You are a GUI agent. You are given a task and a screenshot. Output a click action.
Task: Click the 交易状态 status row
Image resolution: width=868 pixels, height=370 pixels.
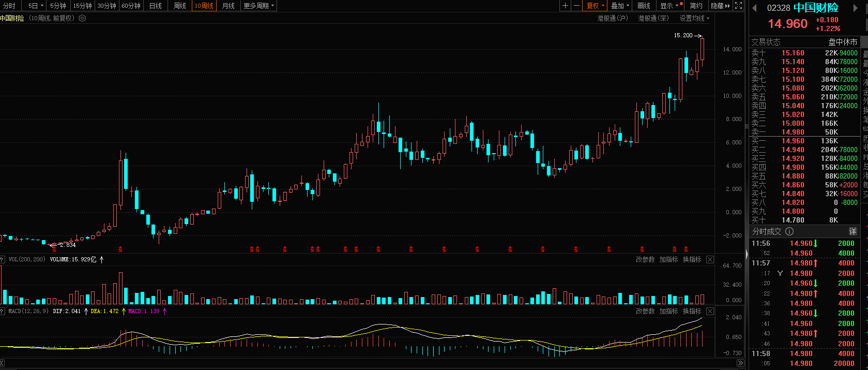[804, 42]
